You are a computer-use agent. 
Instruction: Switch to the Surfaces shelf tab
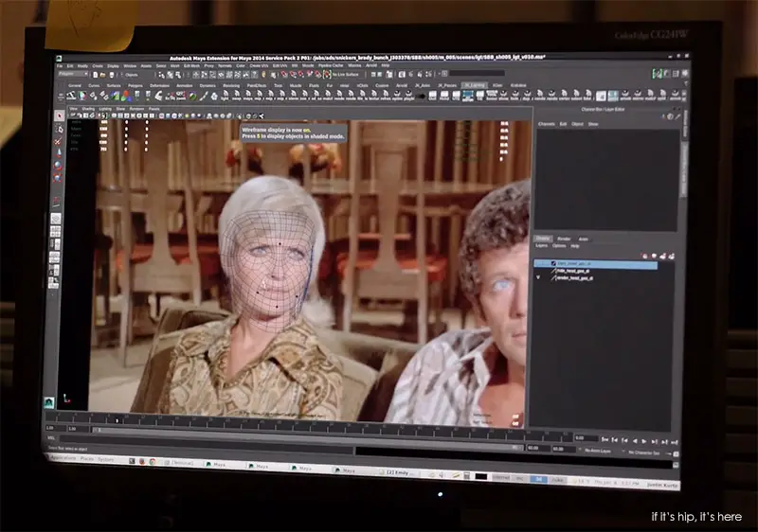click(114, 85)
